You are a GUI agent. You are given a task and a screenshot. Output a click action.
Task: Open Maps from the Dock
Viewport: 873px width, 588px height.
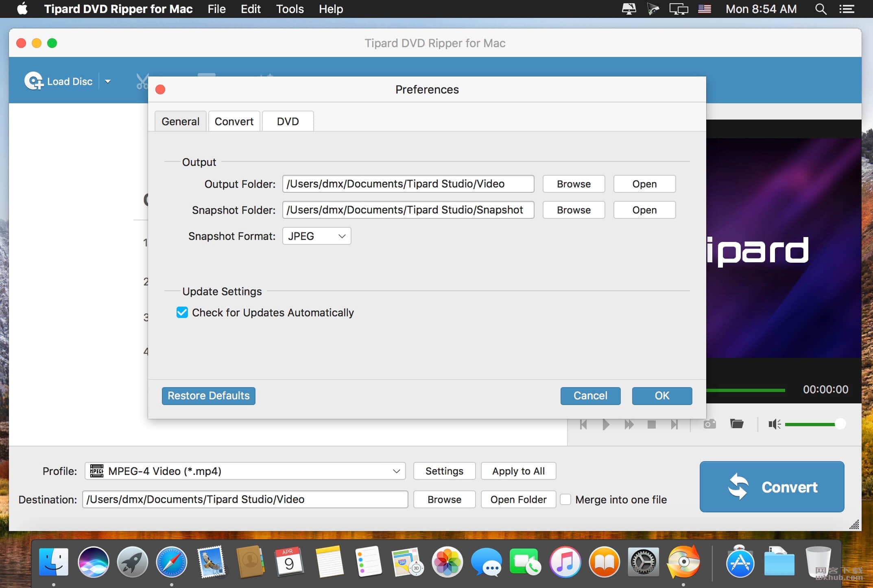click(407, 562)
